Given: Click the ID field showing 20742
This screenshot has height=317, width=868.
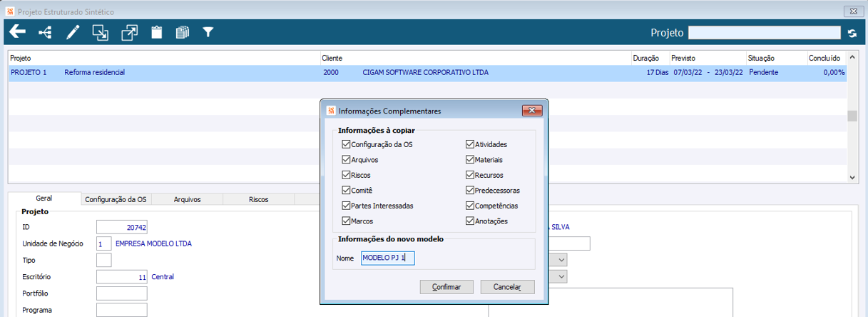Looking at the screenshot, I should point(122,227).
